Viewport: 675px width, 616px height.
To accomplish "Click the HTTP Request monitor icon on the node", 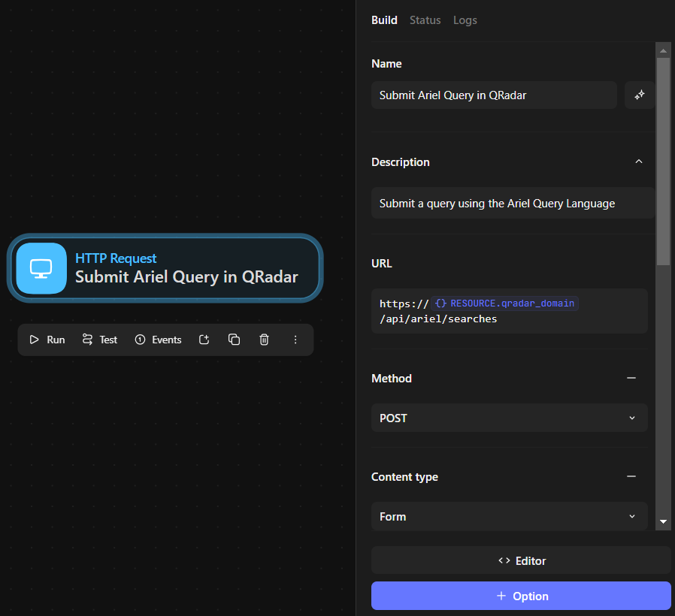I will click(41, 268).
